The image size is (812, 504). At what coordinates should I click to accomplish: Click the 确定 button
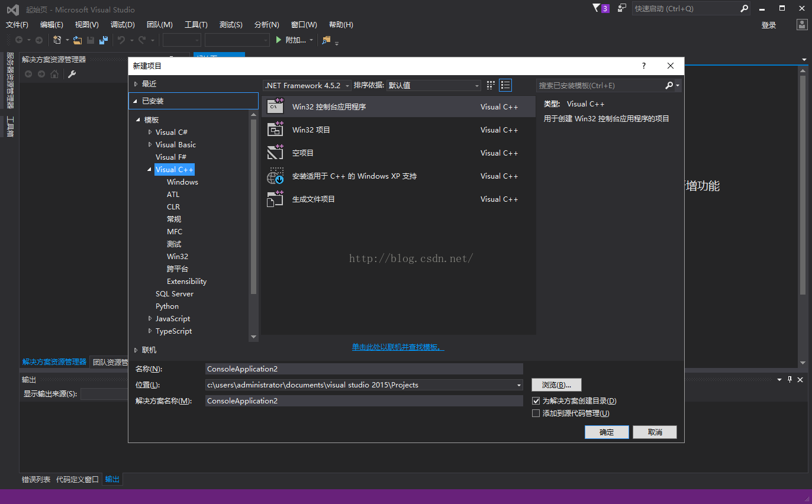[x=607, y=432]
